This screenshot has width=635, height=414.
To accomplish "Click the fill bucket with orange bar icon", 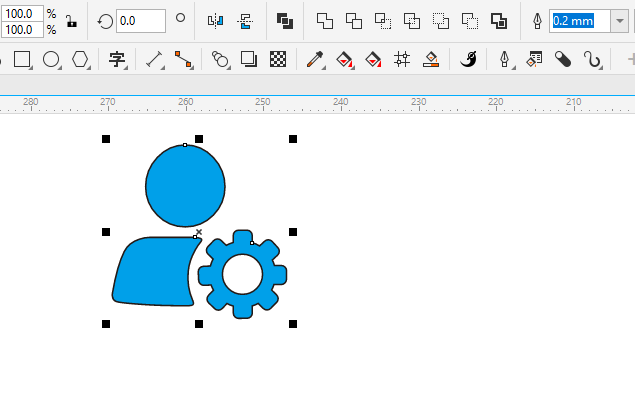I will point(431,59).
